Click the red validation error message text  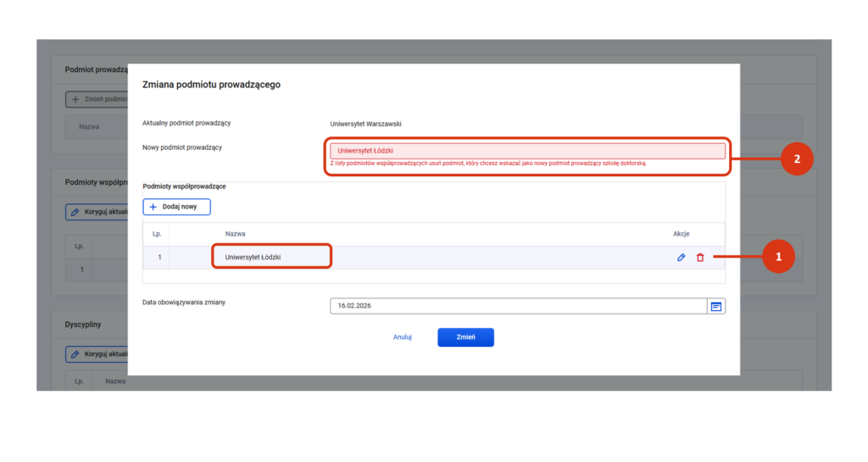tap(487, 164)
